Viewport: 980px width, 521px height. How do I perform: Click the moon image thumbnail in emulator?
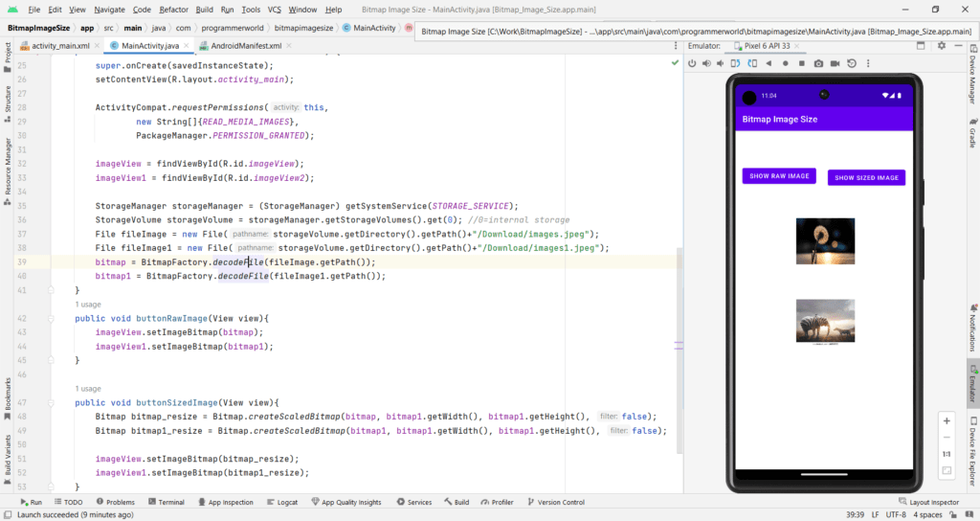click(x=825, y=241)
